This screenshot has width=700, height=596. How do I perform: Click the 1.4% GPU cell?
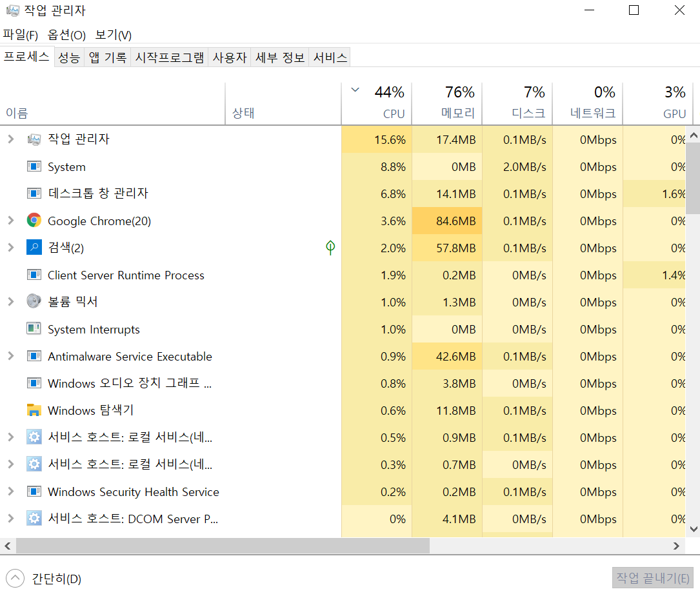654,275
